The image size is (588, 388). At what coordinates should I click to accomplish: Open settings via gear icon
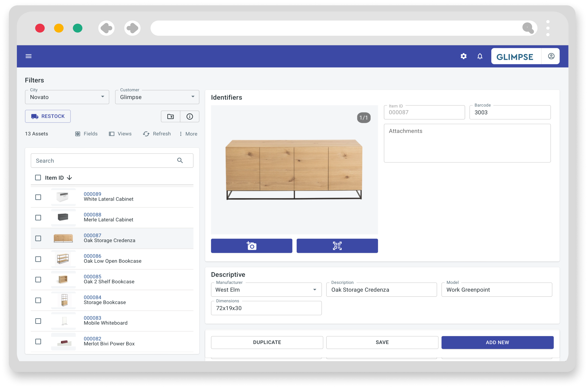coord(463,56)
